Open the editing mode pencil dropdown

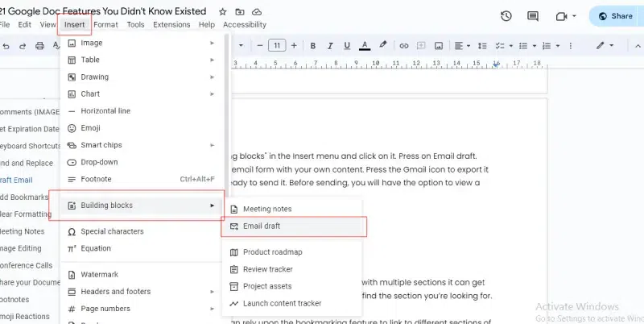point(605,46)
